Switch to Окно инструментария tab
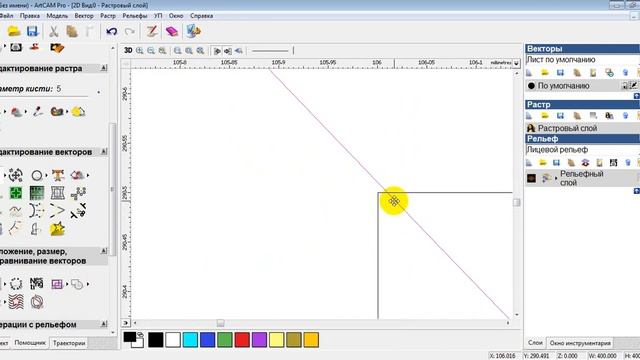Screen dimensions: 640x360 tap(580, 343)
